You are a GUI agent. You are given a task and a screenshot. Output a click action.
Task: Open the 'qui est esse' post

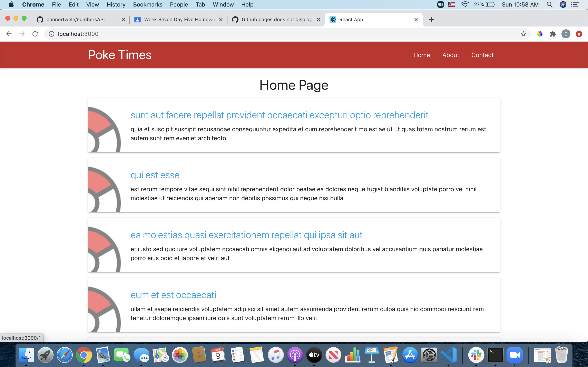point(155,175)
